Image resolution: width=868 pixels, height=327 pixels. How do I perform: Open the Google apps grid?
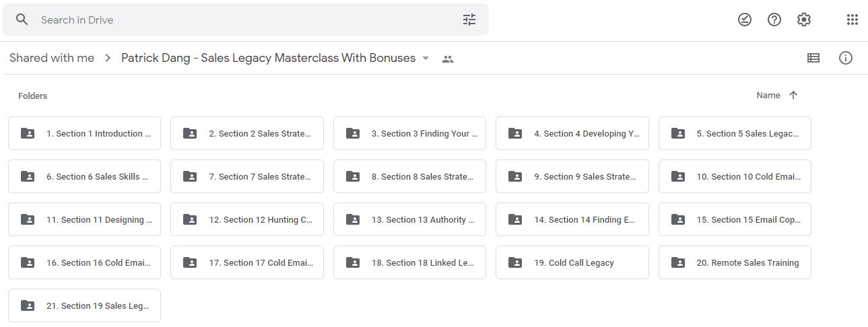coord(853,20)
